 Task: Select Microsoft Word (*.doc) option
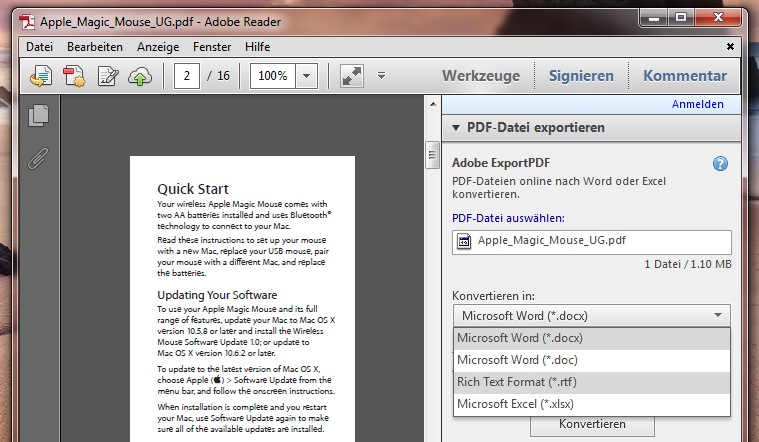[x=592, y=360]
